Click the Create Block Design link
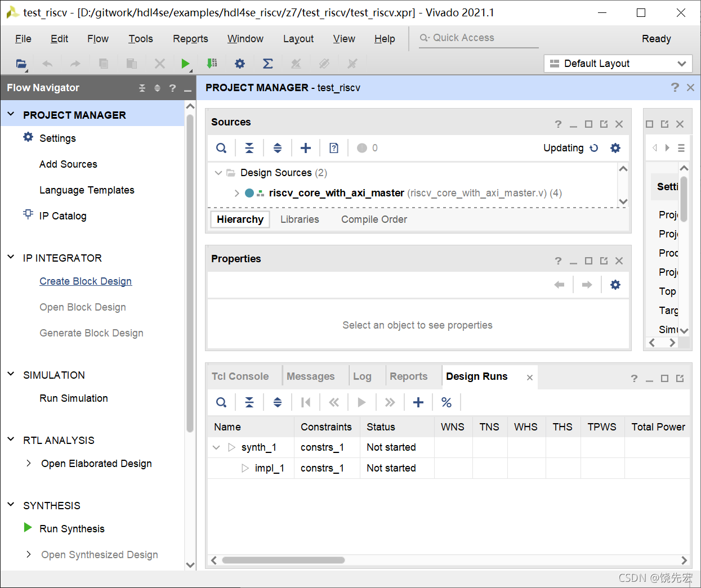Image resolution: width=701 pixels, height=588 pixels. (x=86, y=281)
